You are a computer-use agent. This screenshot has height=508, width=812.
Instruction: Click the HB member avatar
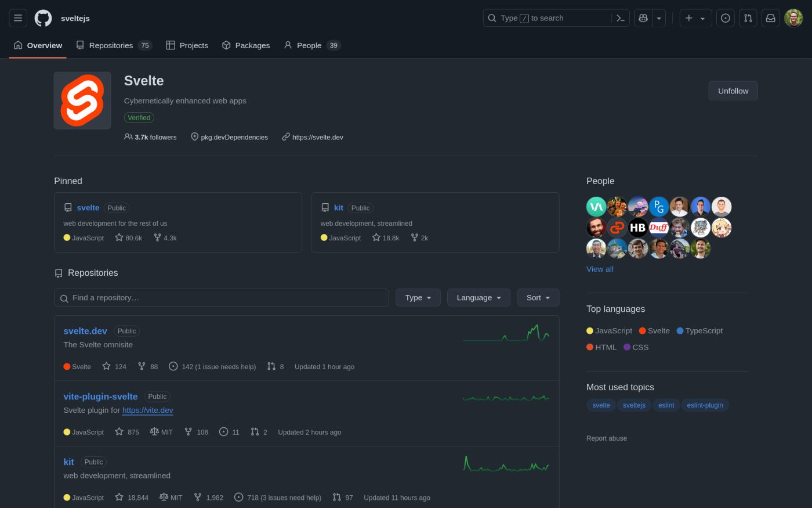pos(638,228)
